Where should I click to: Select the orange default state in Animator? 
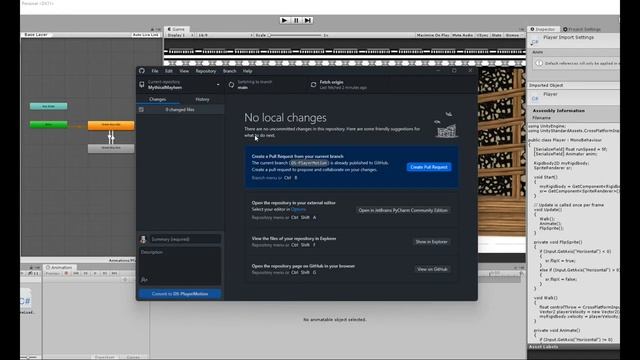pos(111,125)
